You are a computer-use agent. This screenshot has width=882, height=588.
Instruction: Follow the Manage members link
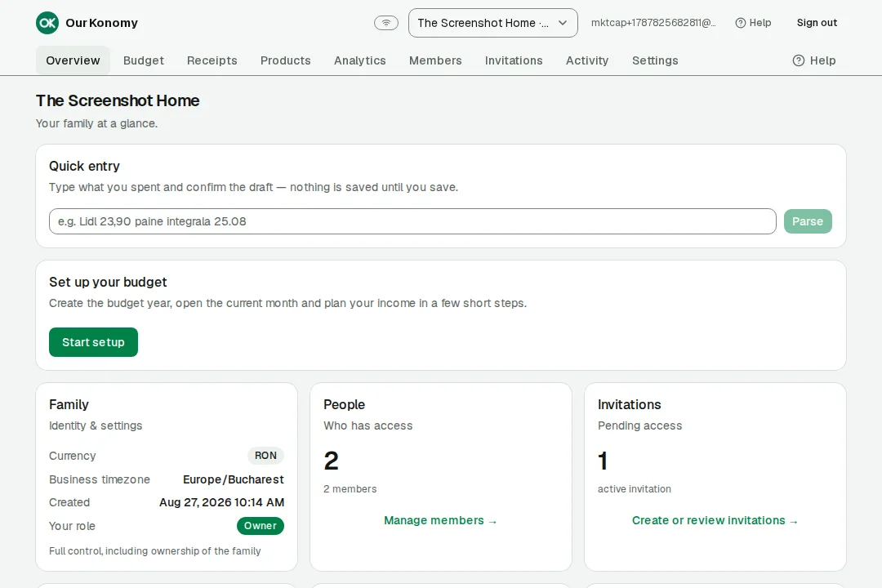tap(440, 520)
